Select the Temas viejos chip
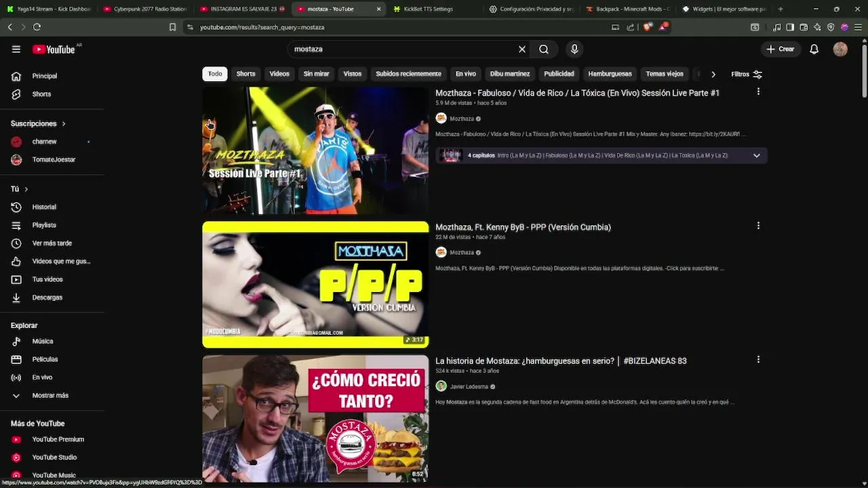The image size is (868, 488). click(665, 74)
